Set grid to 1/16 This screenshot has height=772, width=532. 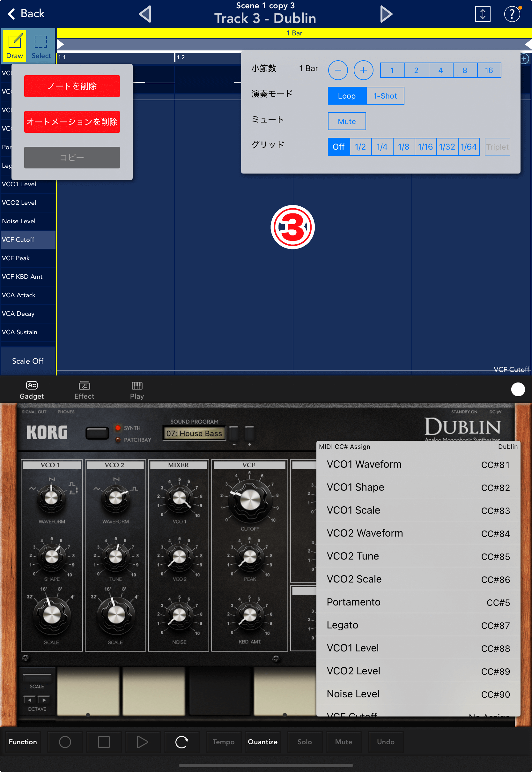[425, 147]
